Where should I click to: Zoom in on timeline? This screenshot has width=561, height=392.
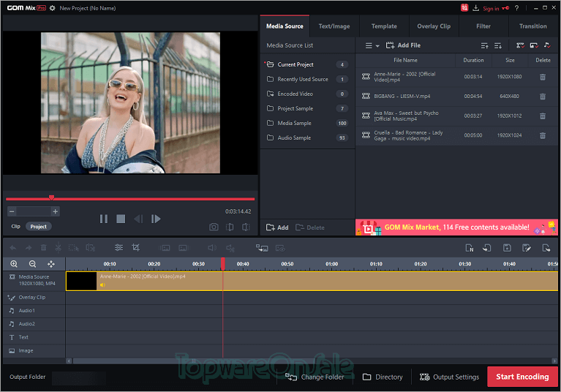(x=14, y=264)
